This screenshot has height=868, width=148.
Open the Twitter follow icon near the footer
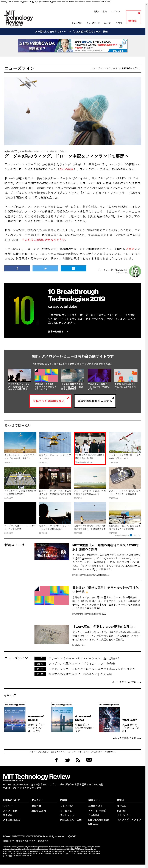[x=67, y=760]
